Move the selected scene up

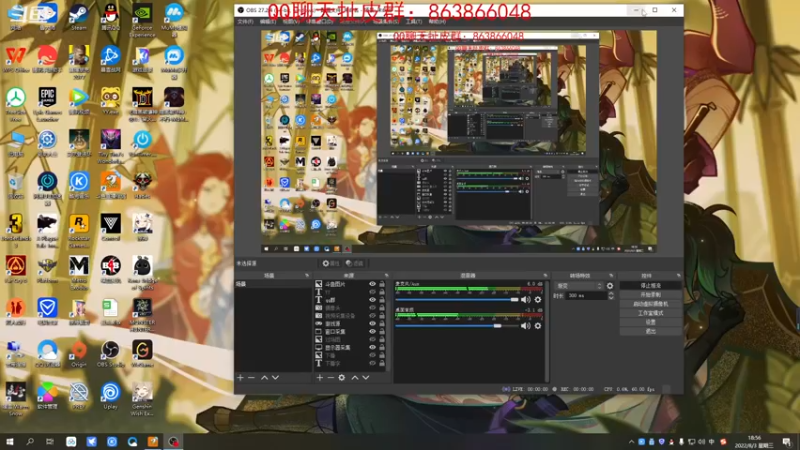(264, 378)
